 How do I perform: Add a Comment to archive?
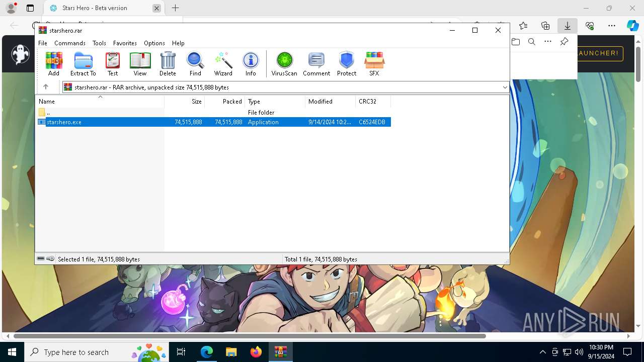coord(316,64)
